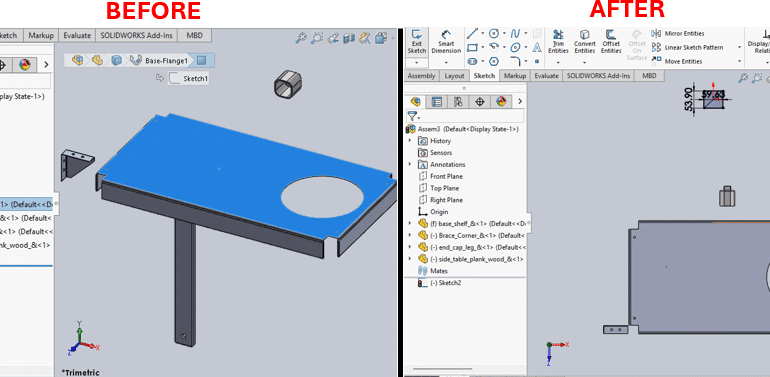The height and width of the screenshot is (377, 770).
Task: Click the Convert Entities tool
Action: pyautogui.click(x=584, y=42)
